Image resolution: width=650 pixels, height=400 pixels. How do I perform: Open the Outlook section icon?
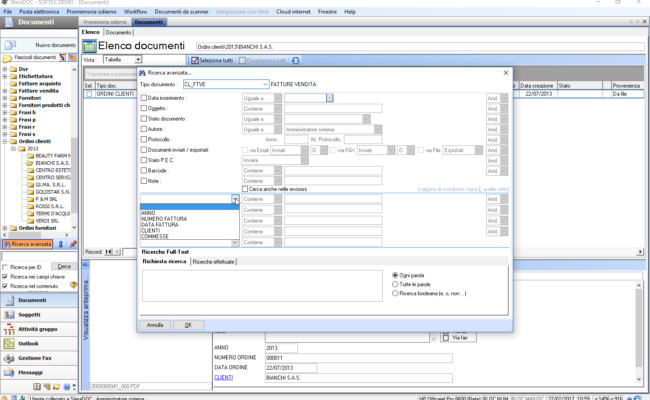tap(9, 344)
